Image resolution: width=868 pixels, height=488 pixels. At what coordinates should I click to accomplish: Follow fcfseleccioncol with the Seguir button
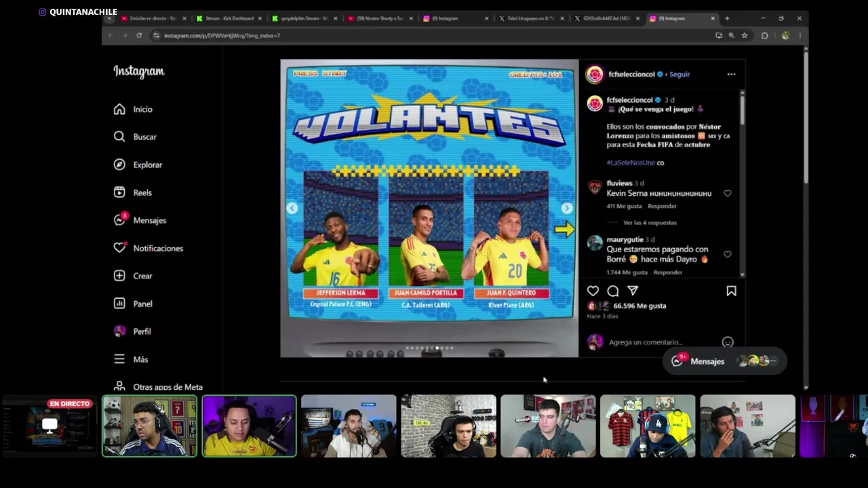[x=679, y=74]
